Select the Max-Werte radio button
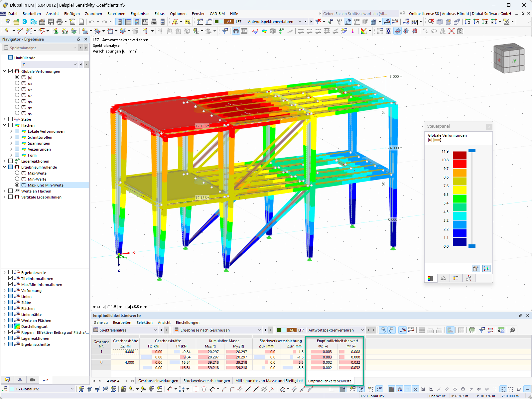This screenshot has width=532, height=399. tap(17, 173)
